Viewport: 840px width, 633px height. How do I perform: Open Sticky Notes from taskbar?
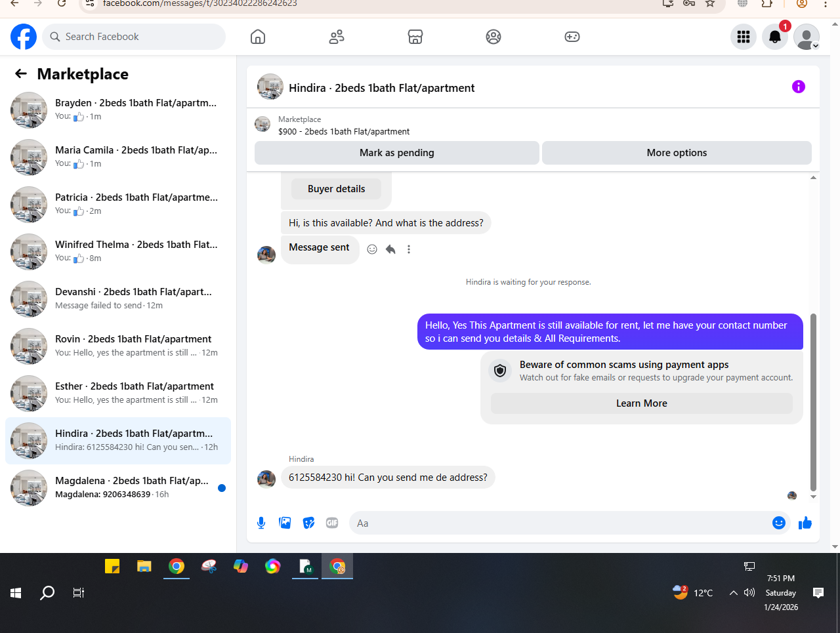[x=112, y=566]
